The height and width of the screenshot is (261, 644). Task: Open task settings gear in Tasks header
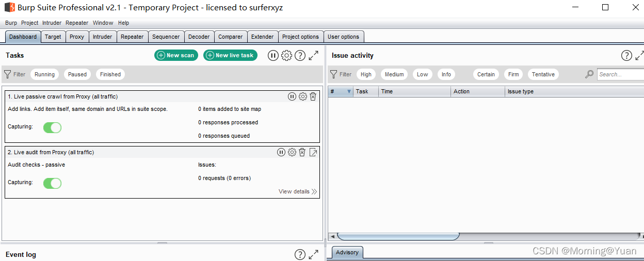click(x=286, y=56)
